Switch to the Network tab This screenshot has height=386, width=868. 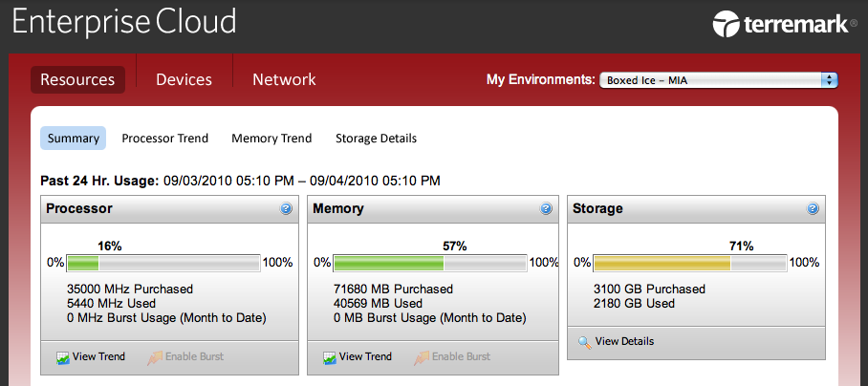(x=284, y=79)
